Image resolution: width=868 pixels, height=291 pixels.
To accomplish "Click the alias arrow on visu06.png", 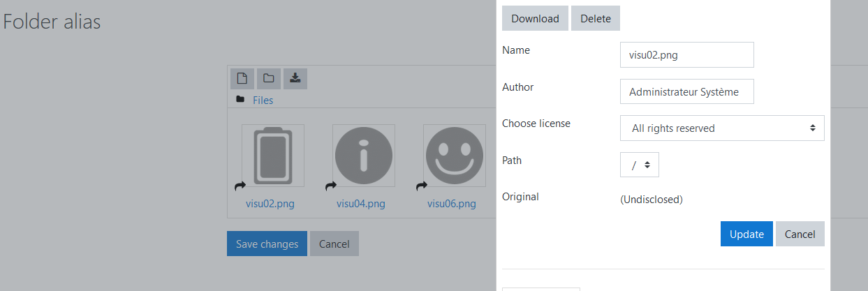I will [x=422, y=186].
